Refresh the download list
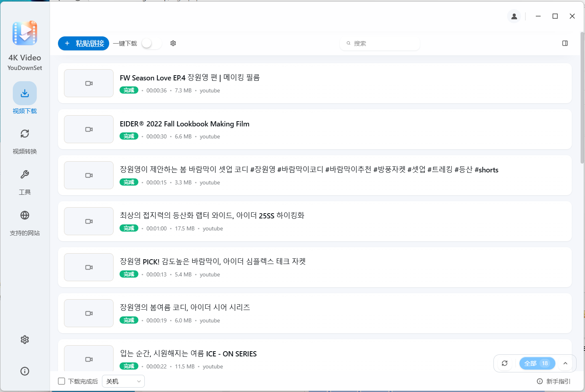 click(x=504, y=363)
